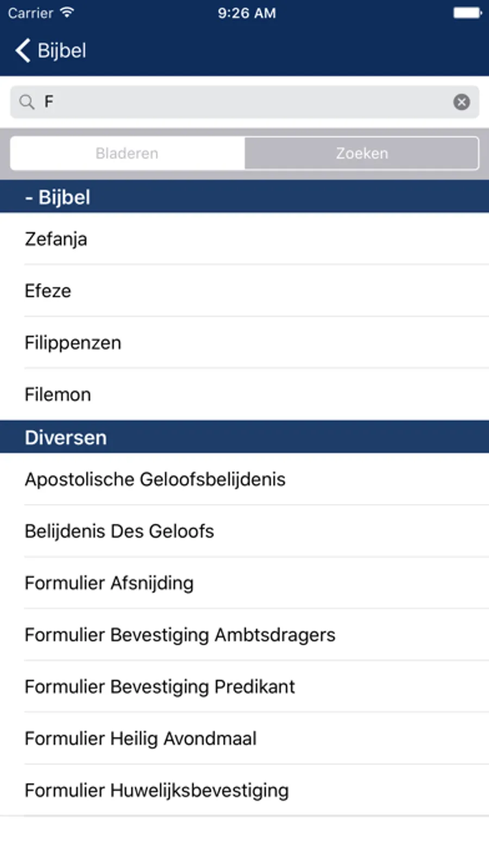
Task: Check the Wi-Fi status icon
Action: pyautogui.click(x=67, y=12)
